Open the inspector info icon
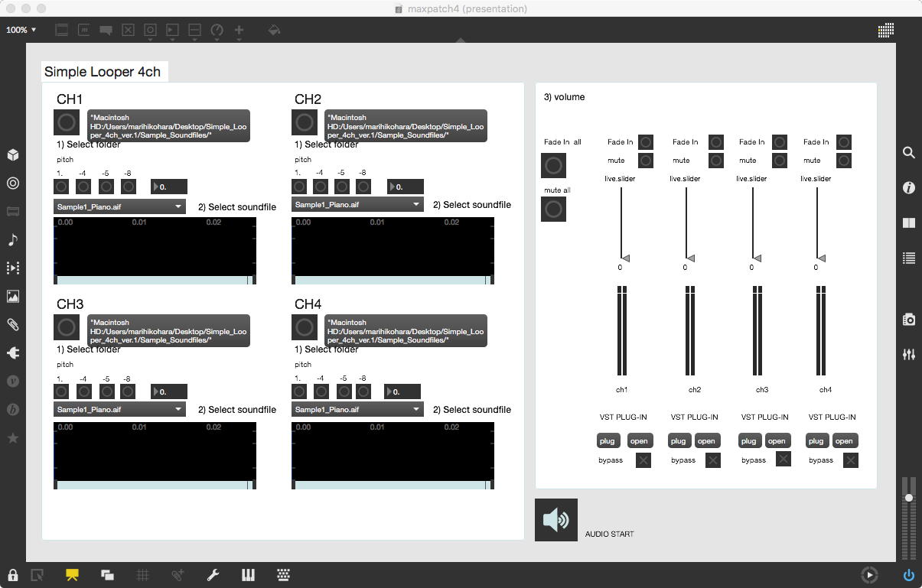The image size is (922, 588). 909,187
